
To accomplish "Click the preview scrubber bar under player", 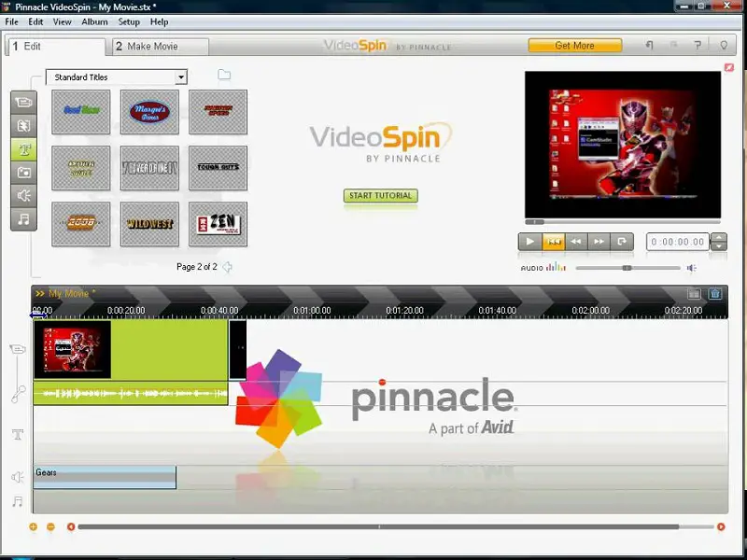I will [x=623, y=222].
